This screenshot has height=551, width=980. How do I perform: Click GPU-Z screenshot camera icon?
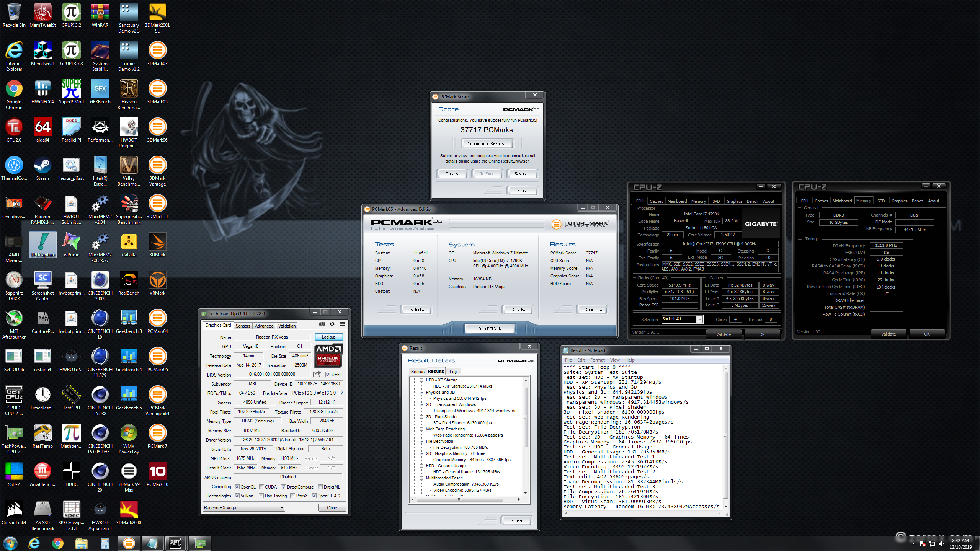(x=322, y=324)
